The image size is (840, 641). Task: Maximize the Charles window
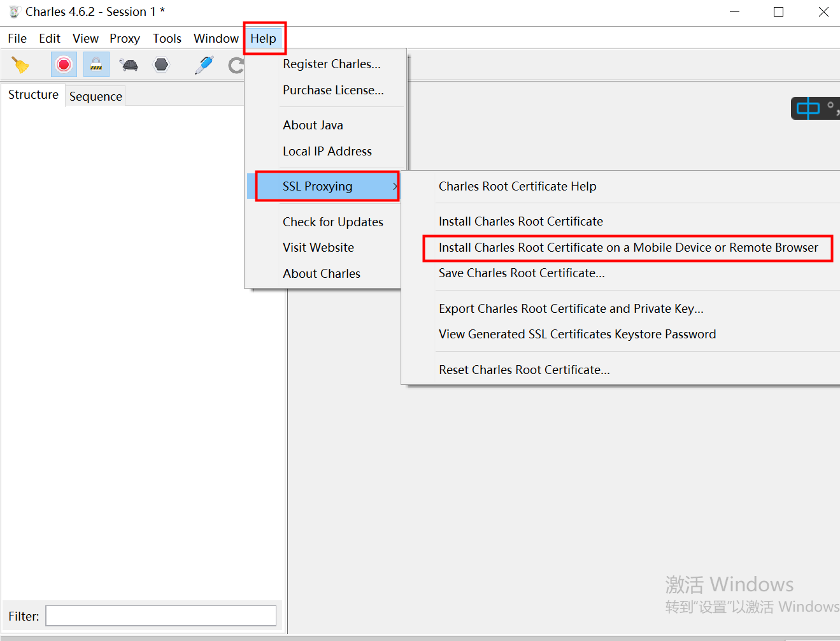coord(778,11)
